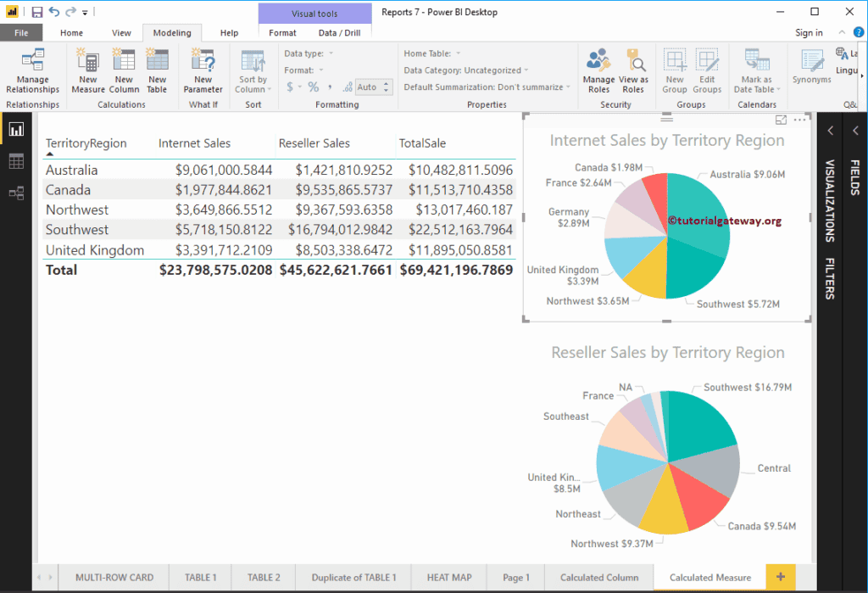Open the Home ribbon tab

[71, 33]
